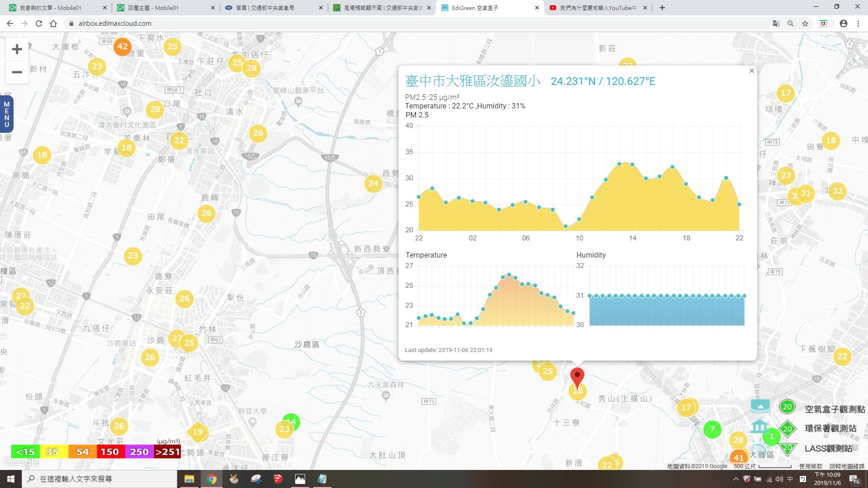Go back to previous page

[10, 23]
